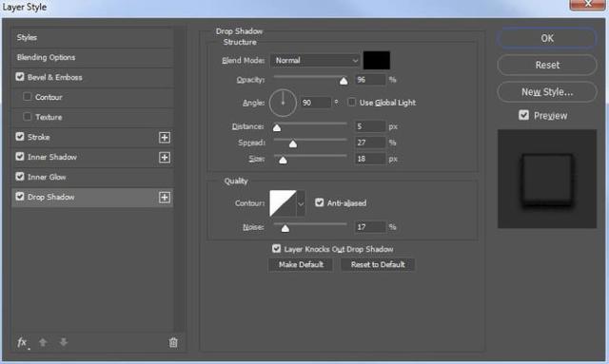Click the Reset button

pos(547,65)
